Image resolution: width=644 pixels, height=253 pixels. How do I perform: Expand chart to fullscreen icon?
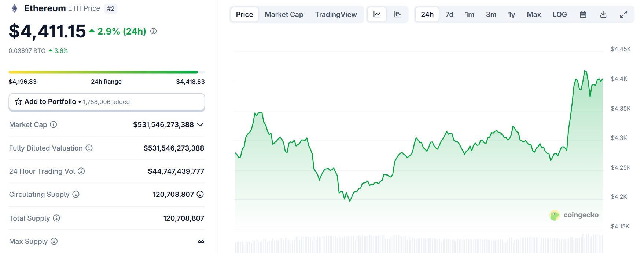(623, 14)
